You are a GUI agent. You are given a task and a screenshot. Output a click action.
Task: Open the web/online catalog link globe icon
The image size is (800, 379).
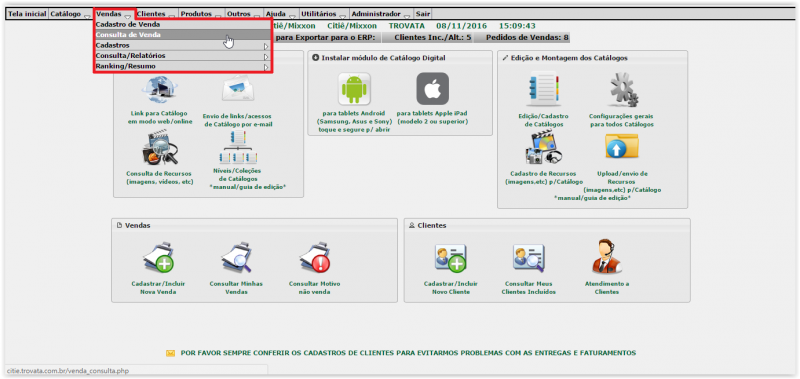tap(160, 90)
